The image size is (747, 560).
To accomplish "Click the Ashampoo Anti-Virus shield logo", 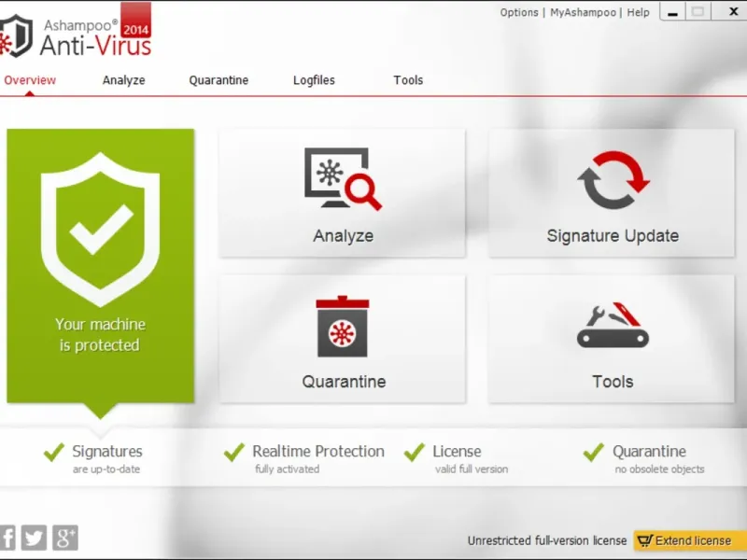I will 16,36.
